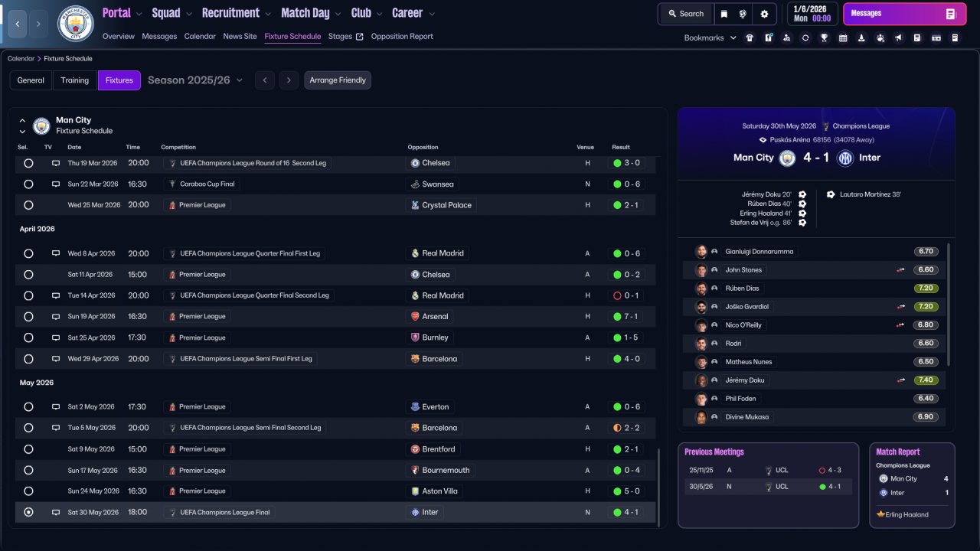The image size is (980, 551).
Task: Select the Crystal Palace fixture radio button
Action: click(28, 205)
